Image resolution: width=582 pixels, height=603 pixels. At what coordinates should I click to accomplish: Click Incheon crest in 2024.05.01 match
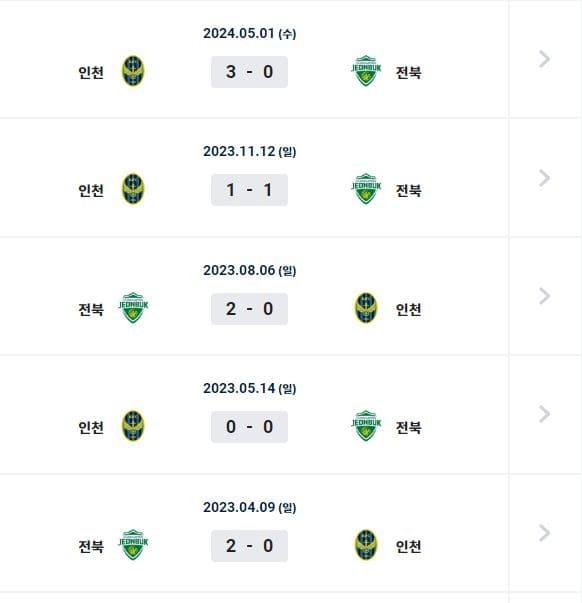pyautogui.click(x=133, y=71)
